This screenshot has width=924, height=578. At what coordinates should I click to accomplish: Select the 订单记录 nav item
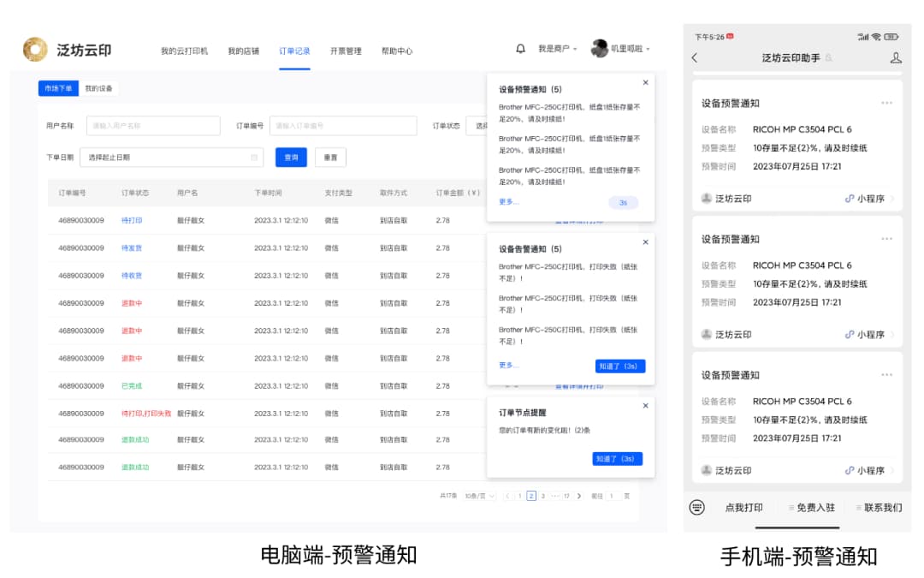pyautogui.click(x=294, y=51)
